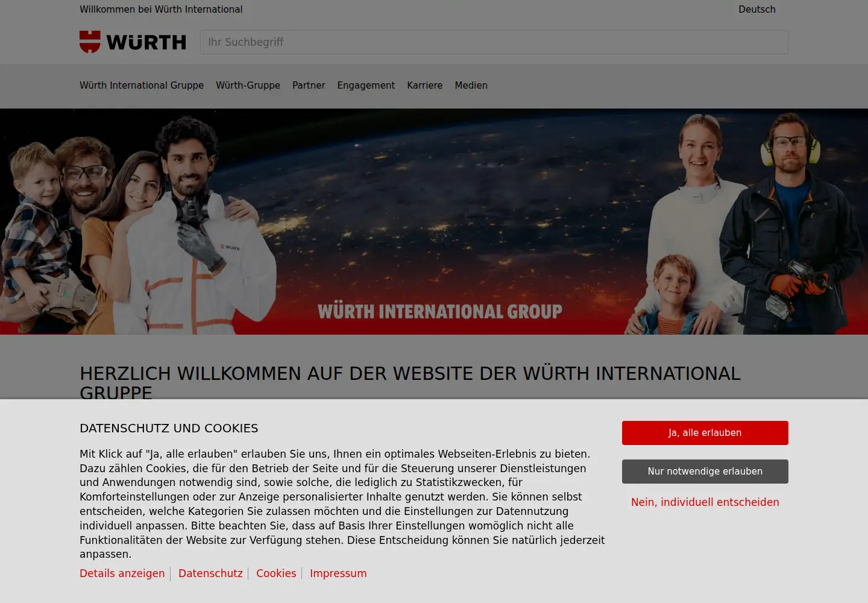
Task: Open the Cookies link
Action: pyautogui.click(x=276, y=573)
